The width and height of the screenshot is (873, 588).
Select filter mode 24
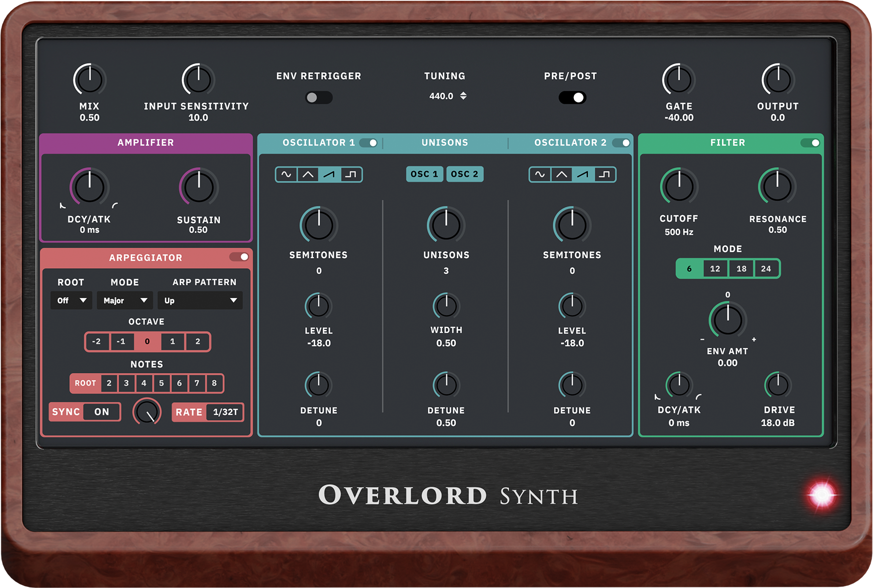tap(766, 269)
